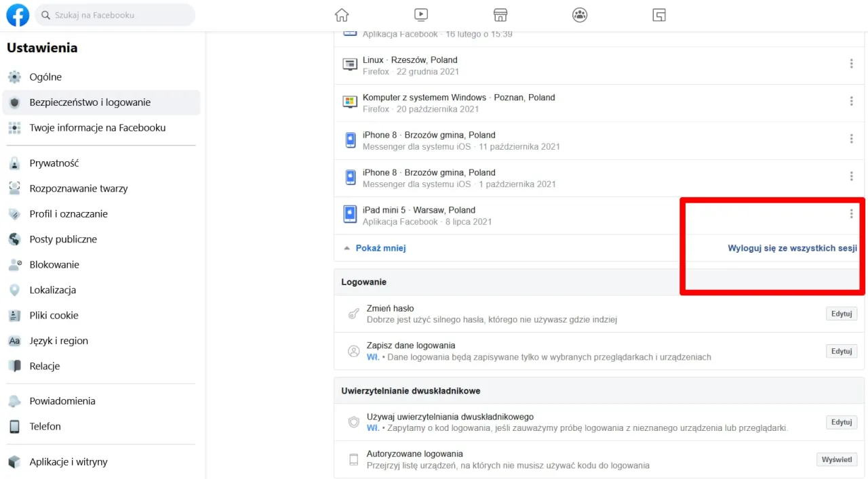Select Prywatność in settings sidebar
The width and height of the screenshot is (868, 479).
pyautogui.click(x=54, y=163)
